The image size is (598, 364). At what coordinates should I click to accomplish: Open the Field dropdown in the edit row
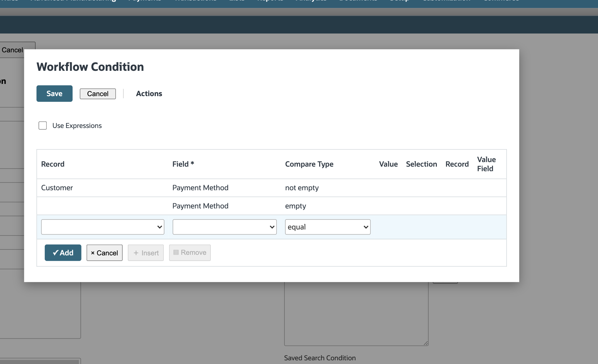224,227
